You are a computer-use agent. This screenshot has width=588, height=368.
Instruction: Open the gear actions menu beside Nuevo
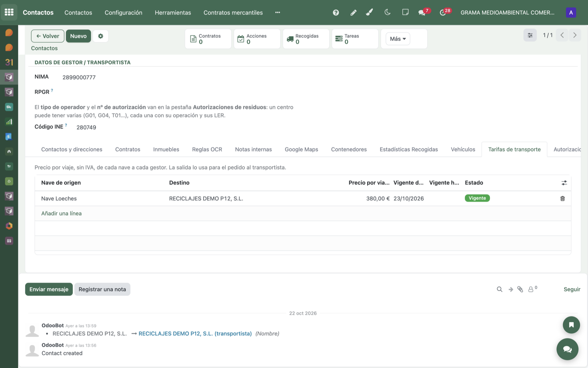[x=101, y=36]
